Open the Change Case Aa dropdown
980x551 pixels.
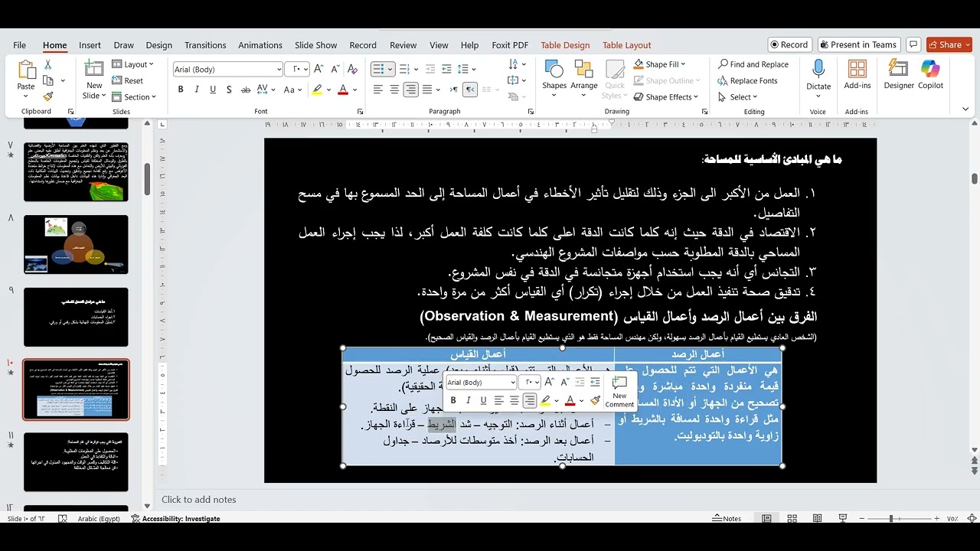pyautogui.click(x=293, y=90)
